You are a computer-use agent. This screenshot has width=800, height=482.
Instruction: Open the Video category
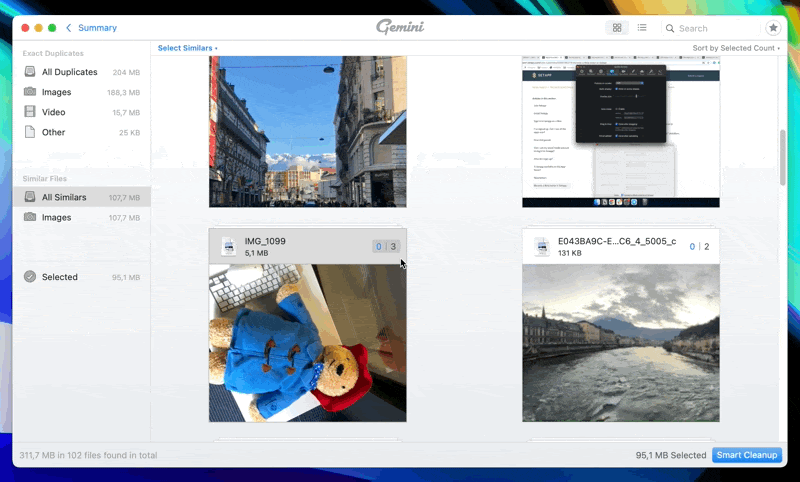pos(82,112)
